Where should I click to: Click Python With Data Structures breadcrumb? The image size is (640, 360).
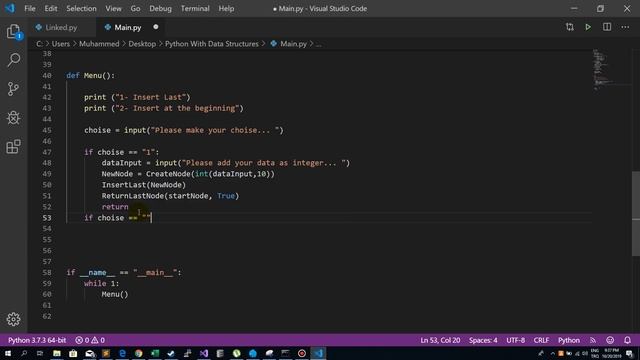point(211,44)
